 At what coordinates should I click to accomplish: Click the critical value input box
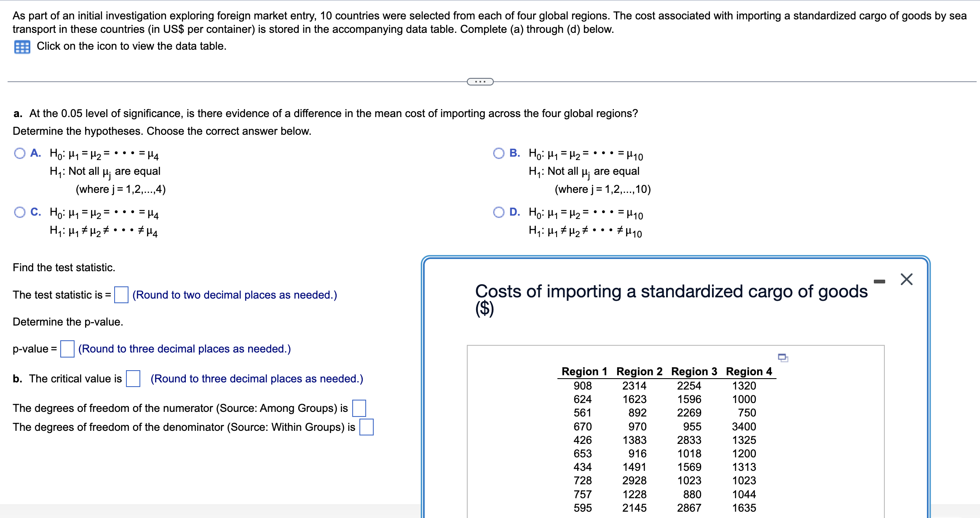pyautogui.click(x=134, y=379)
